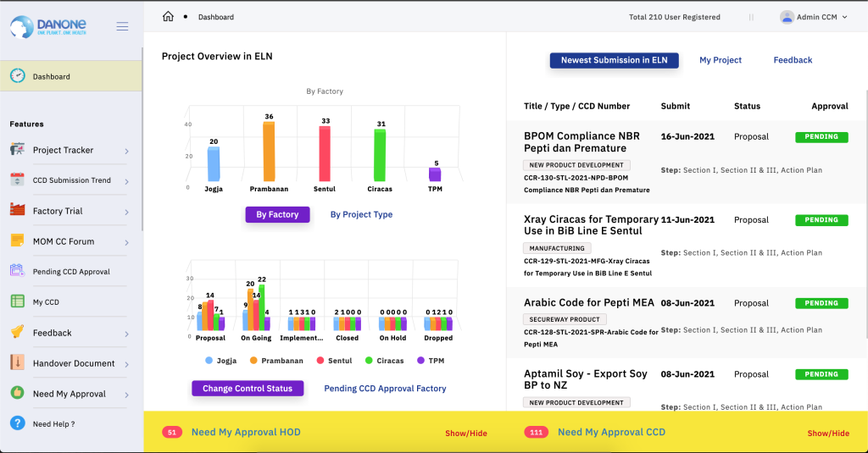Click the Danone logo
868x453 pixels.
48,26
